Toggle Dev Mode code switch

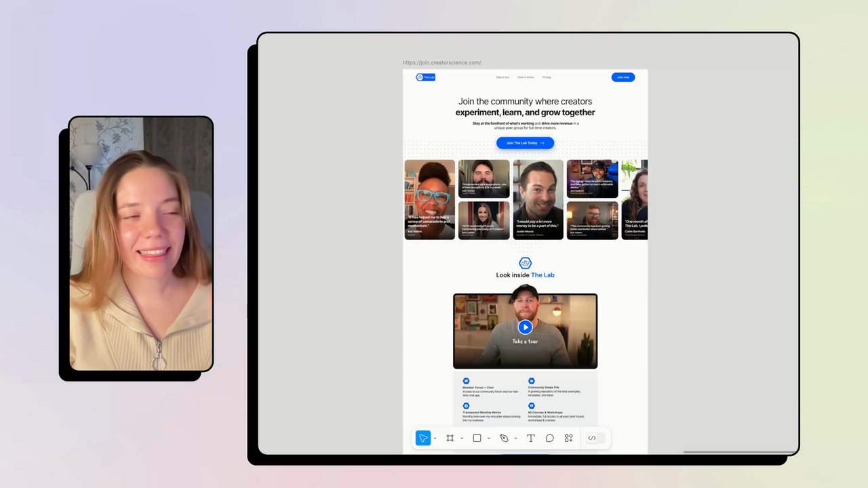pos(595,439)
